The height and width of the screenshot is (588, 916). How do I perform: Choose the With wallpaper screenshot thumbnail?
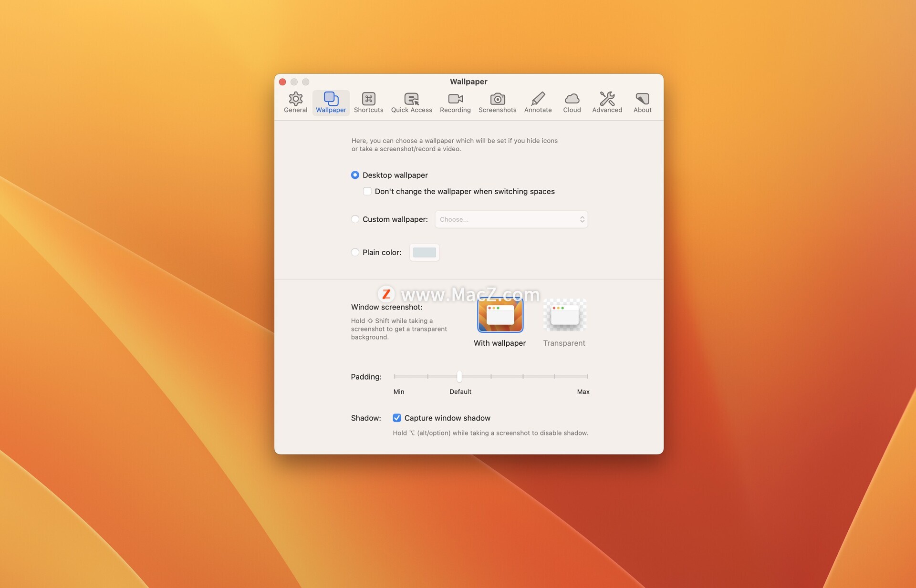pos(500,315)
